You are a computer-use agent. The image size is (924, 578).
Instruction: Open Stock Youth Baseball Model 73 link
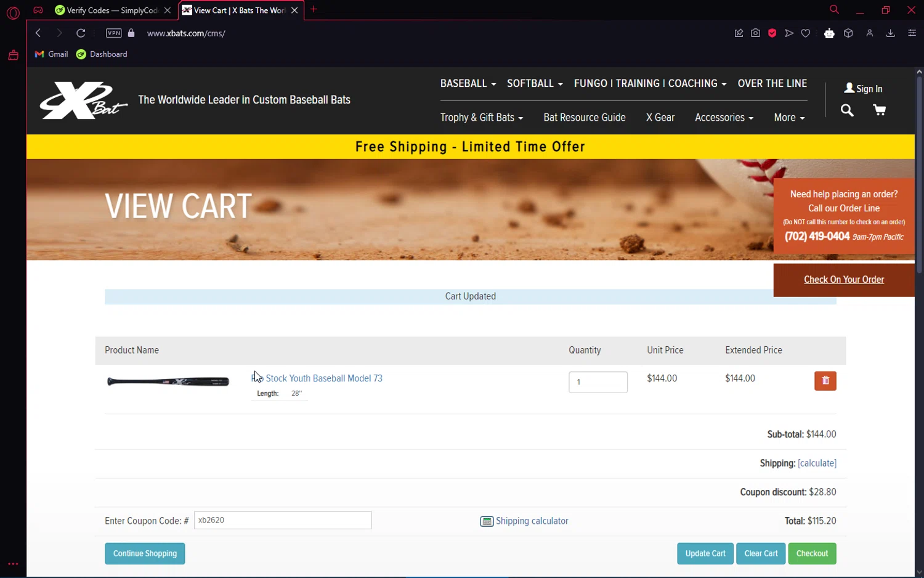pos(317,378)
